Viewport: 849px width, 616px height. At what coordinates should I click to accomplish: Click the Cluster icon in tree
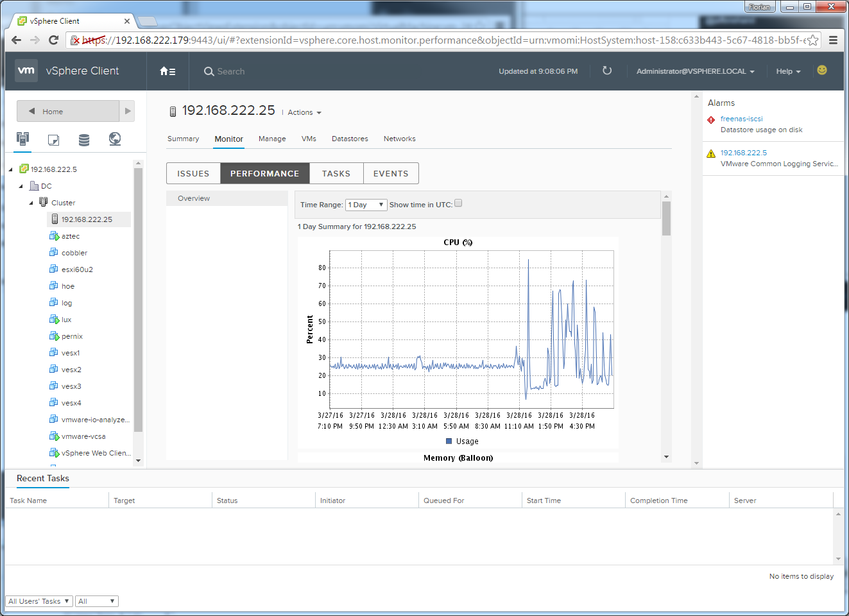44,202
